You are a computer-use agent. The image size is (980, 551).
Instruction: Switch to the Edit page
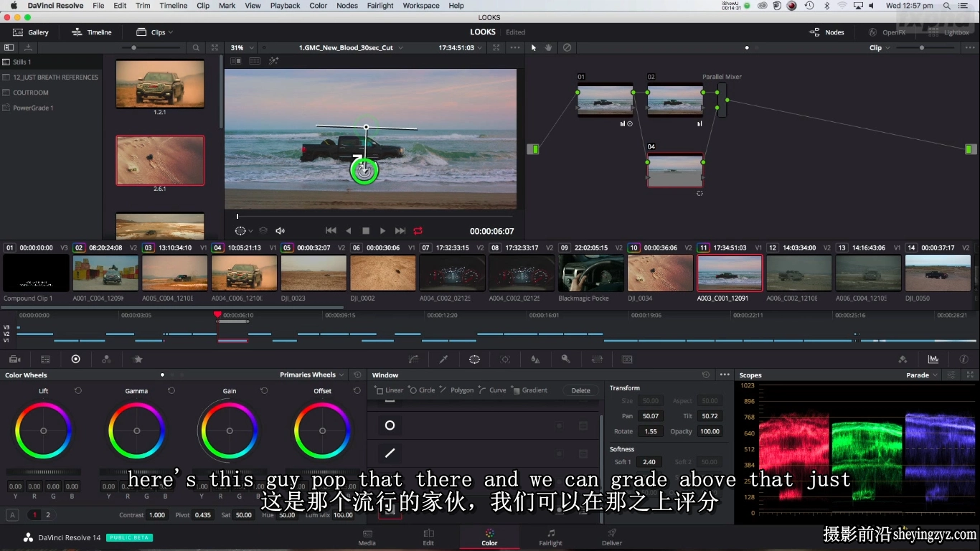point(428,537)
